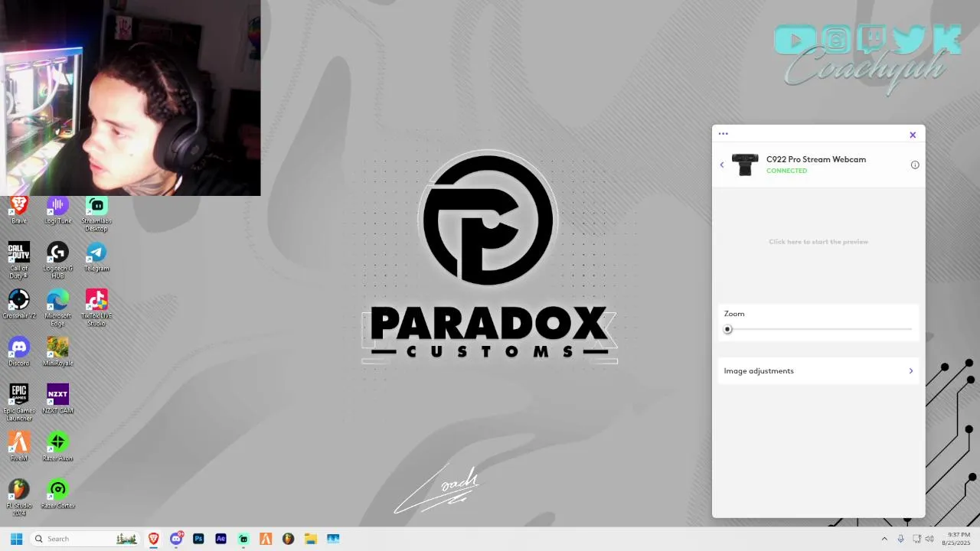
Task: Open the three-dot menu in webcam panel
Action: pyautogui.click(x=724, y=134)
